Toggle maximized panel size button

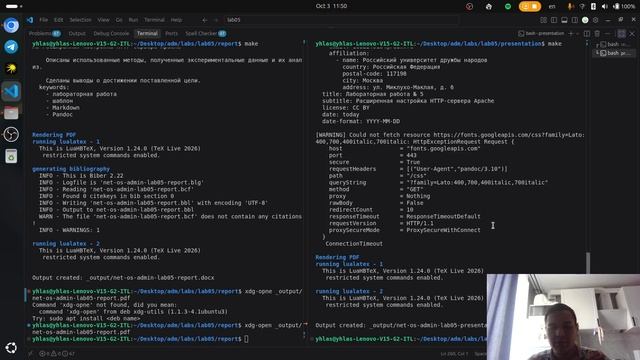[621, 33]
